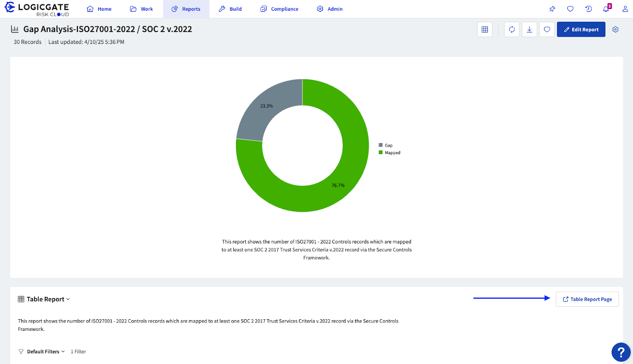Click the pin icon in top bar
The height and width of the screenshot is (364, 633).
pos(552,9)
